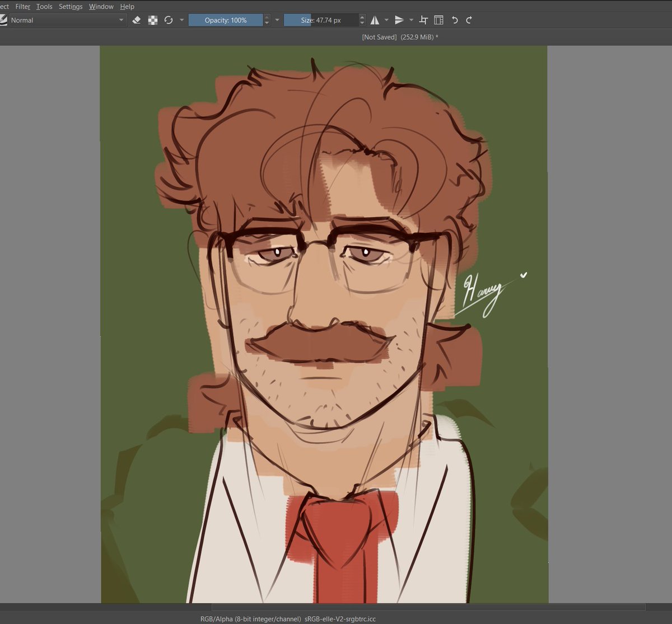Decrease brush size with spinner down arrow

[362, 24]
